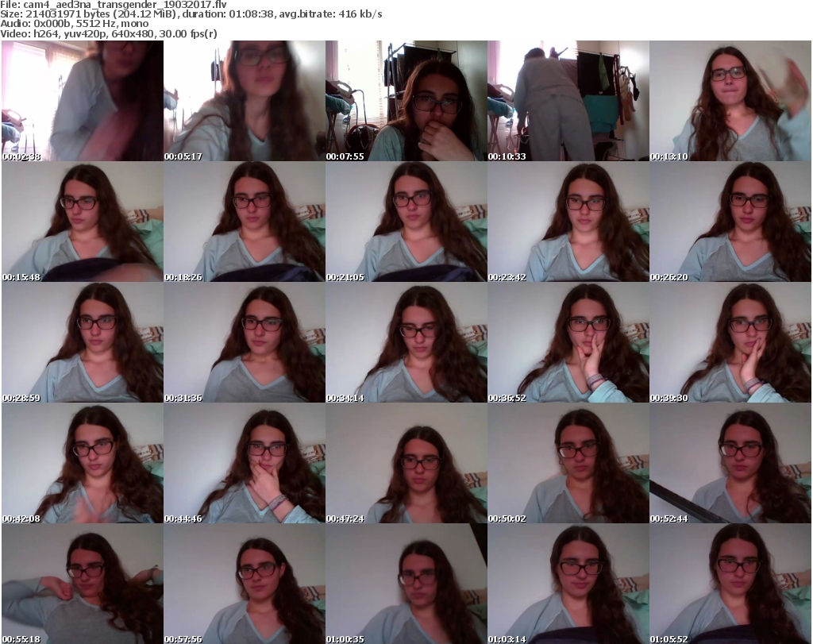Image resolution: width=813 pixels, height=644 pixels.
Task: Select the thumbnail stamped 00:55:18
Action: tap(83, 584)
